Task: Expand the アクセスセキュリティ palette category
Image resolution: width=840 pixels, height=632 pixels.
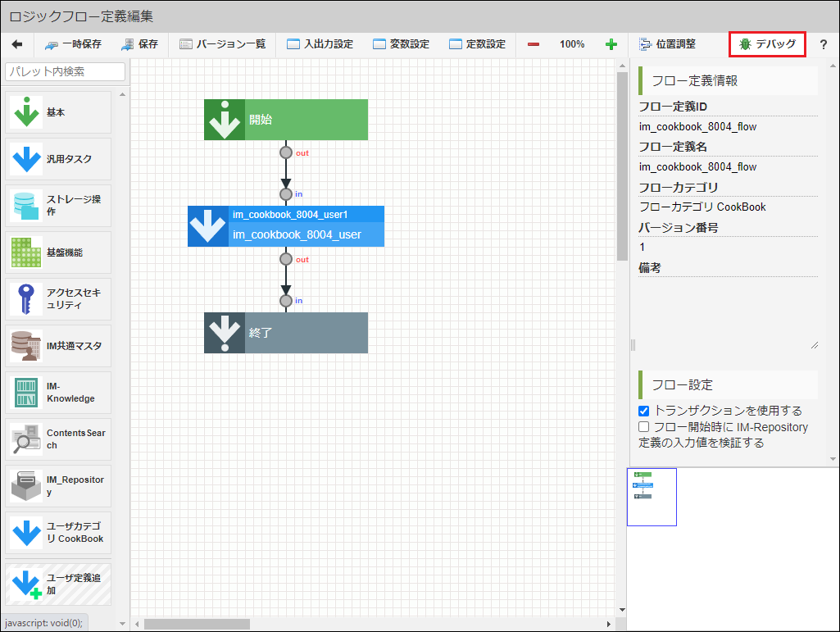Action: tap(58, 299)
